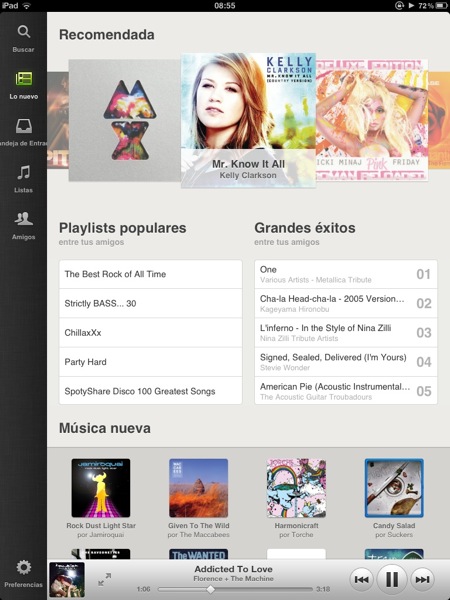
Task: Tap the now playing album art thumbnail
Action: pyautogui.click(x=67, y=580)
